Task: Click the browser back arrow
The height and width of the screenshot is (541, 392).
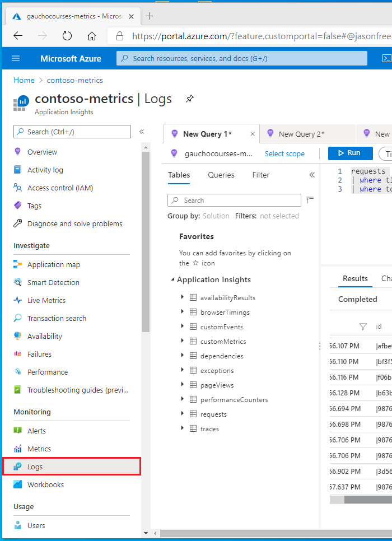Action: 18,36
